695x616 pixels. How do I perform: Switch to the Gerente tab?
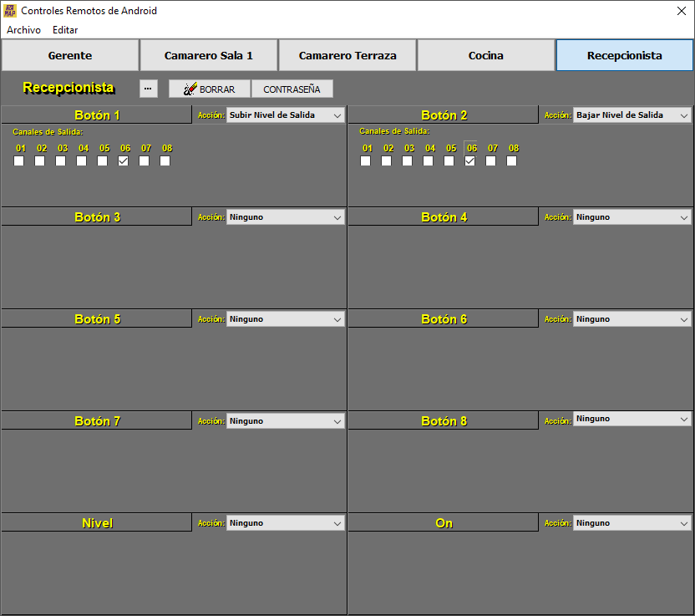point(70,56)
